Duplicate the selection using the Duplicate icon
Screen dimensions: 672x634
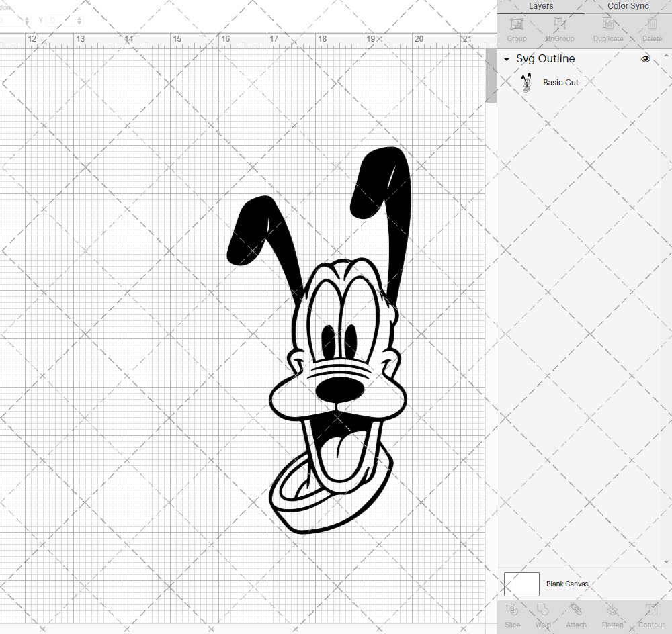(x=607, y=28)
